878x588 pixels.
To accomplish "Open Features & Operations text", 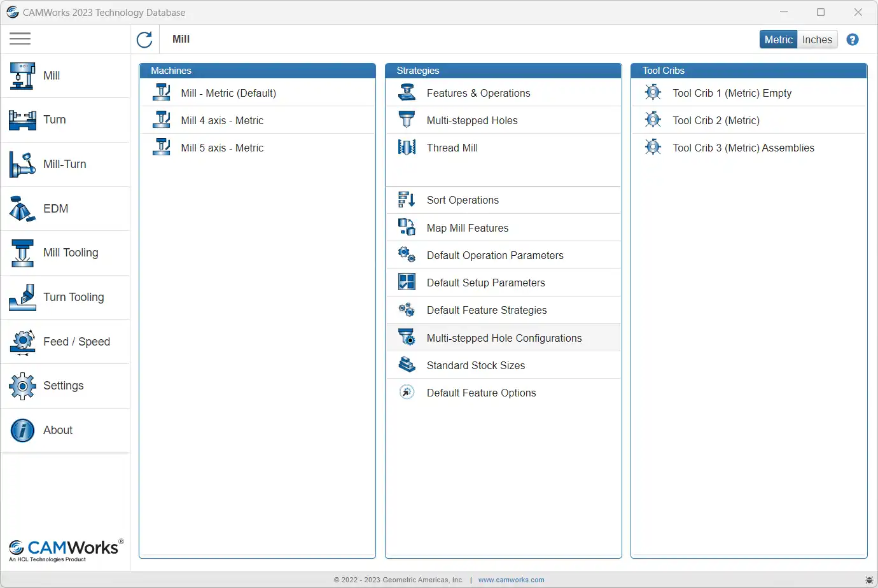I will pyautogui.click(x=478, y=93).
